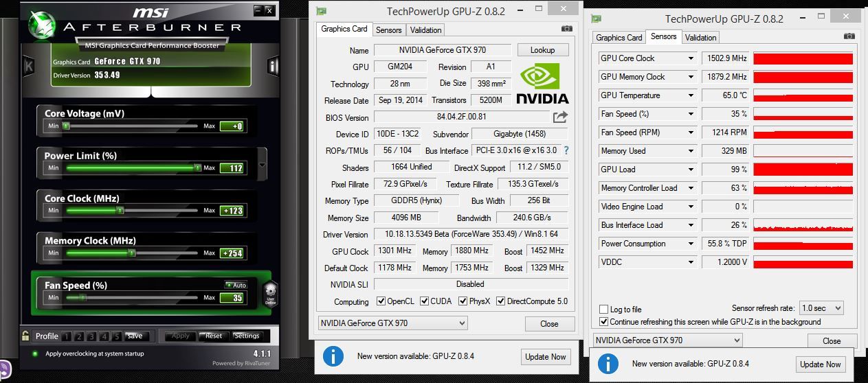Viewport: 868px width, 383px height.
Task: Uncheck the OpenCL checkbox
Action: pyautogui.click(x=381, y=301)
